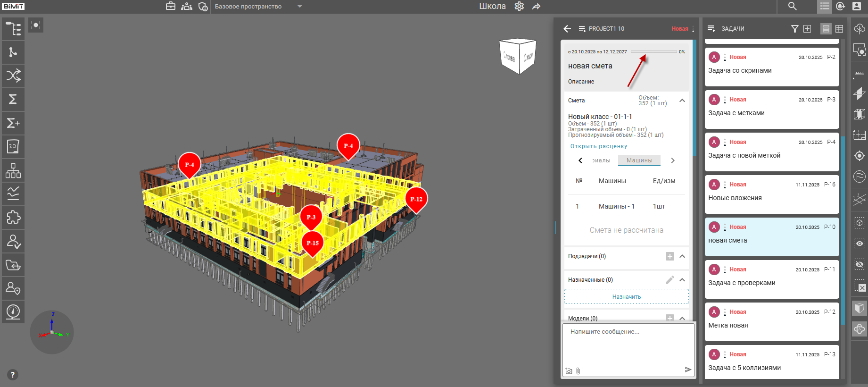
Task: Select the Машины tab
Action: tap(639, 160)
